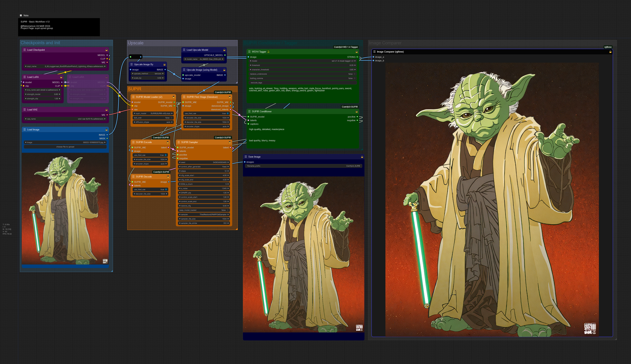Open control_after_generate dropdown in SUPIR Sampler
Screen dimensions: 631x364
[204, 167]
